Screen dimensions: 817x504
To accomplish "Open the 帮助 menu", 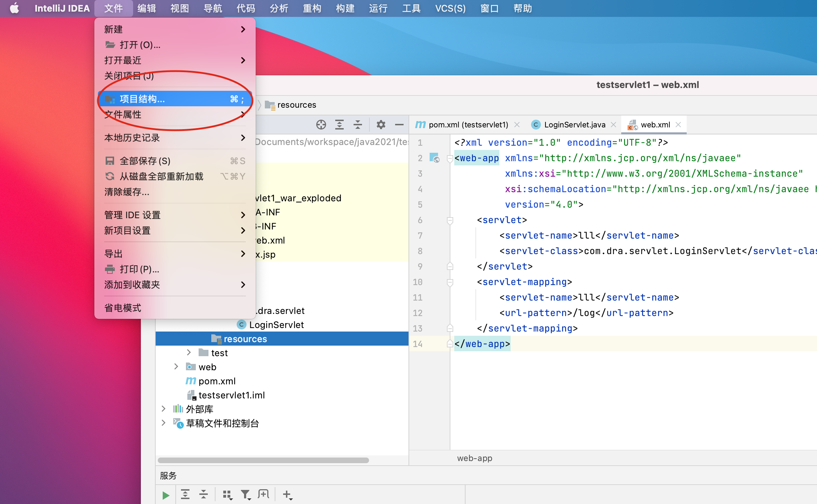I will point(523,8).
